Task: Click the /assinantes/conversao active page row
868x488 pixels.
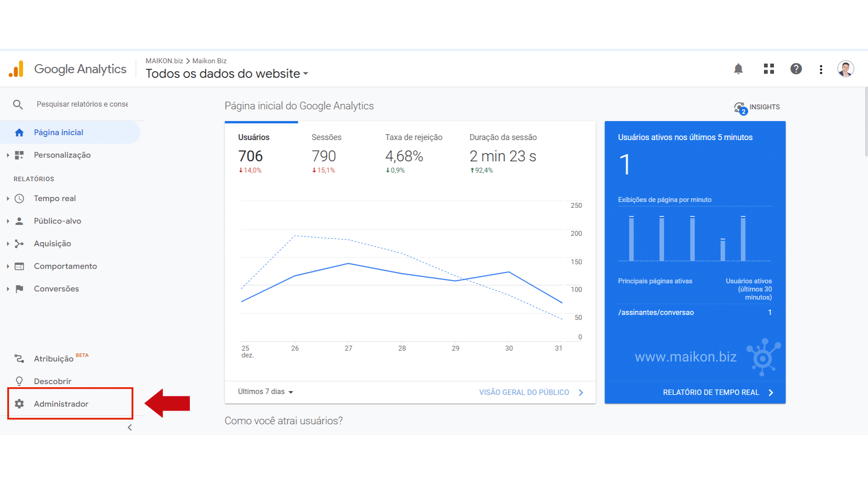Action: (695, 312)
